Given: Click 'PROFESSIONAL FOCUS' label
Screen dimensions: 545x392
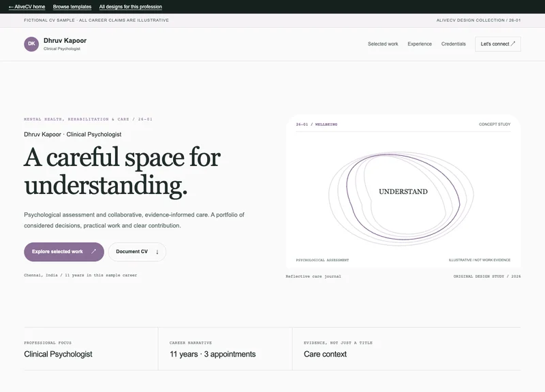Looking at the screenshot, I should coord(48,343).
